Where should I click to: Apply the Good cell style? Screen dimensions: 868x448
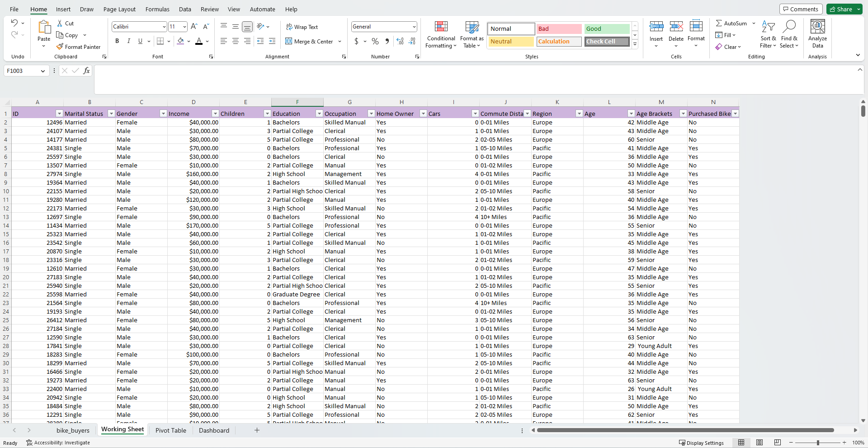(607, 29)
